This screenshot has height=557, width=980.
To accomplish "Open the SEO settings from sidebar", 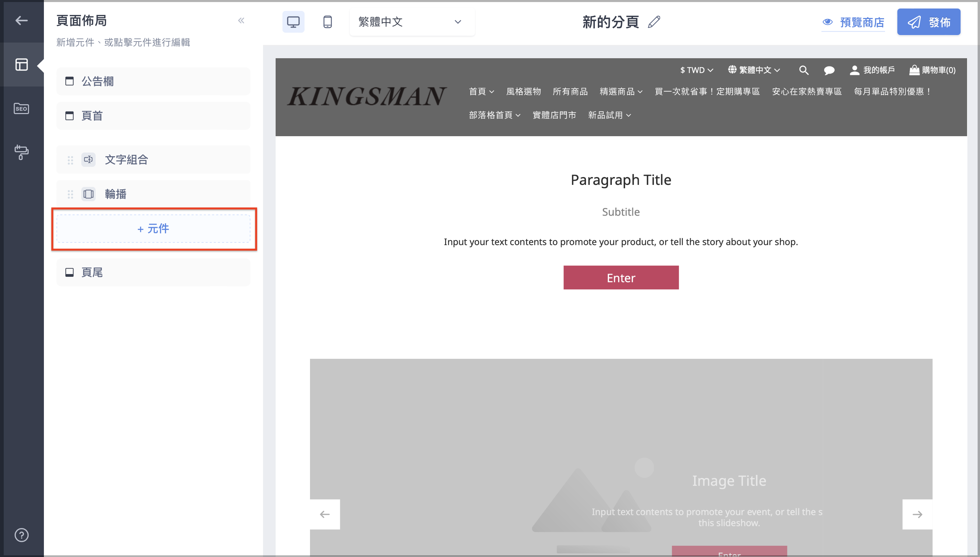I will point(22,108).
